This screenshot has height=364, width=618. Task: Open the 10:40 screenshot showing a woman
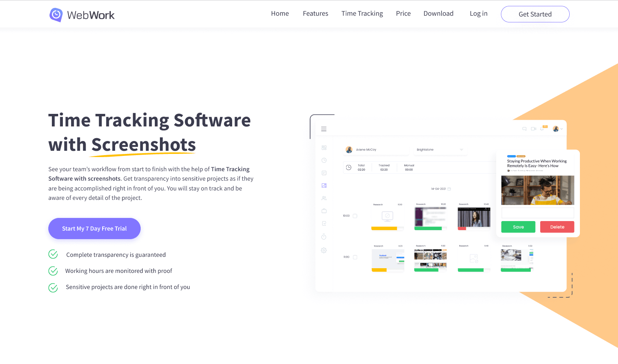pos(474,217)
